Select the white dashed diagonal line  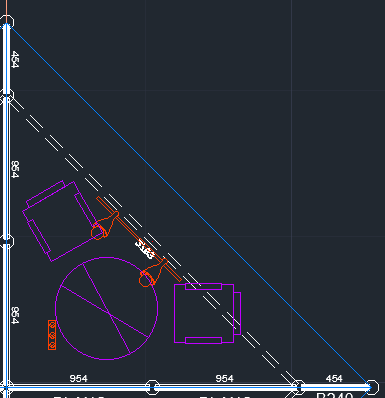click(x=152, y=240)
